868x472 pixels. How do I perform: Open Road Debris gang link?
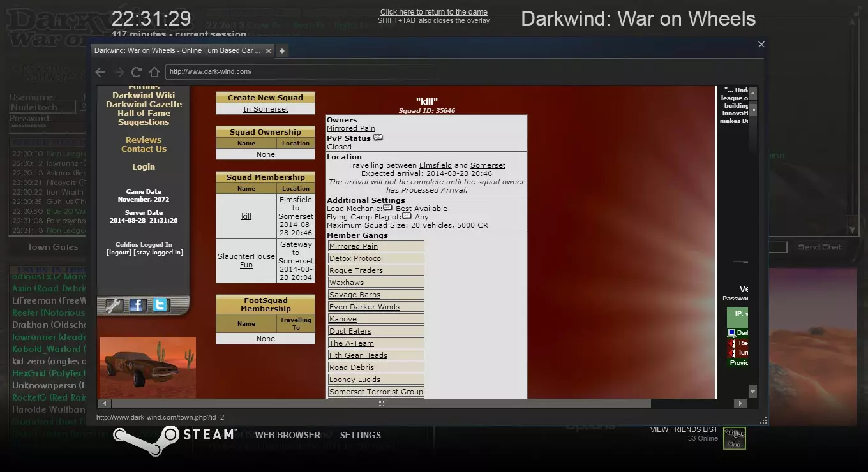[352, 367]
